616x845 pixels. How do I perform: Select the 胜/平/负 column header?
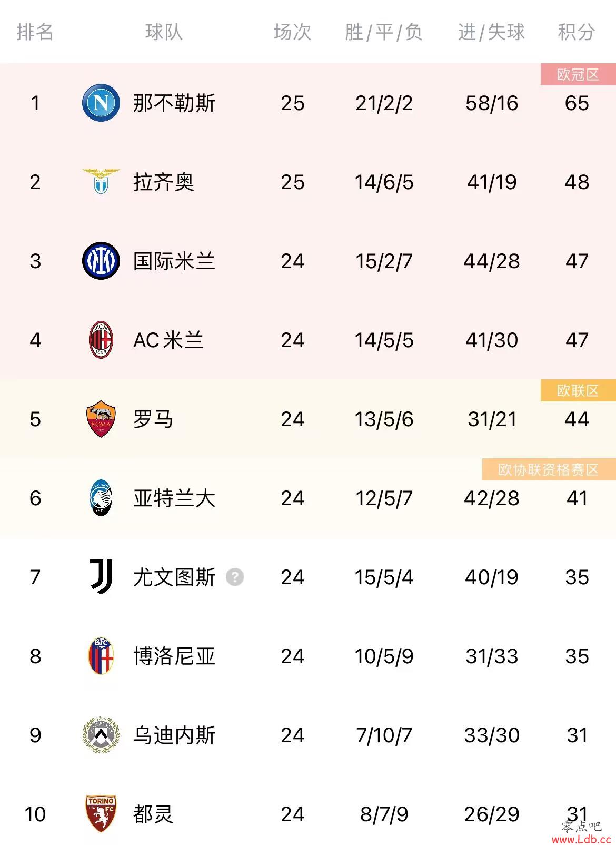pos(384,32)
